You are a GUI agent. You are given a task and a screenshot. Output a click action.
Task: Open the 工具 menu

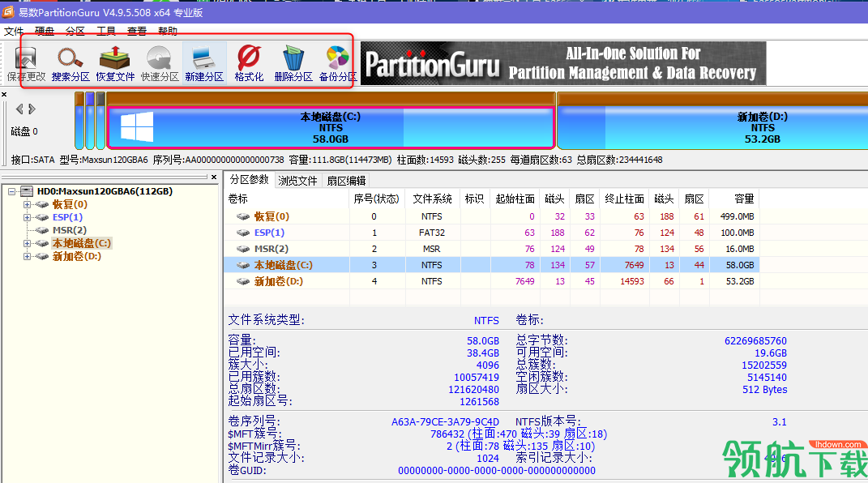click(x=105, y=31)
